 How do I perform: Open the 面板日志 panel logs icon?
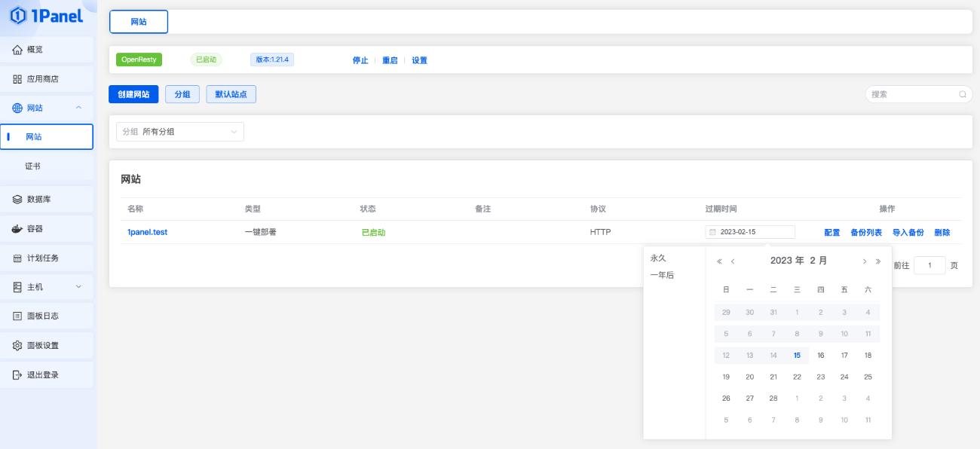coord(19,315)
